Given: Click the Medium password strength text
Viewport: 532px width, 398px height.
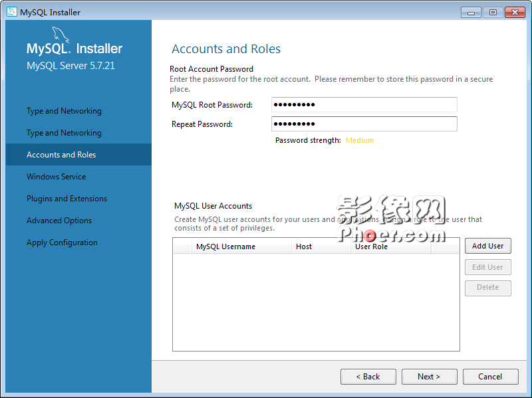Looking at the screenshot, I should pyautogui.click(x=360, y=140).
